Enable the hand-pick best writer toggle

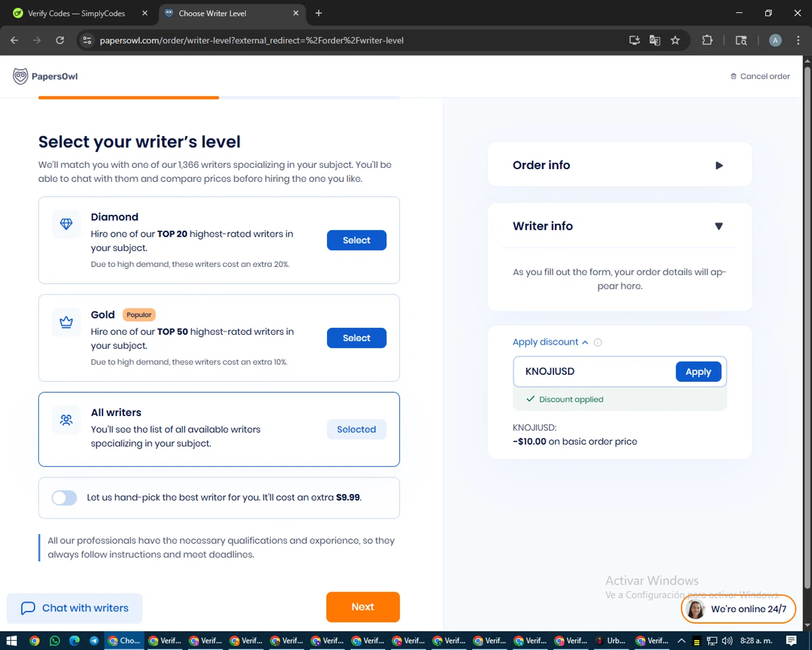point(64,498)
